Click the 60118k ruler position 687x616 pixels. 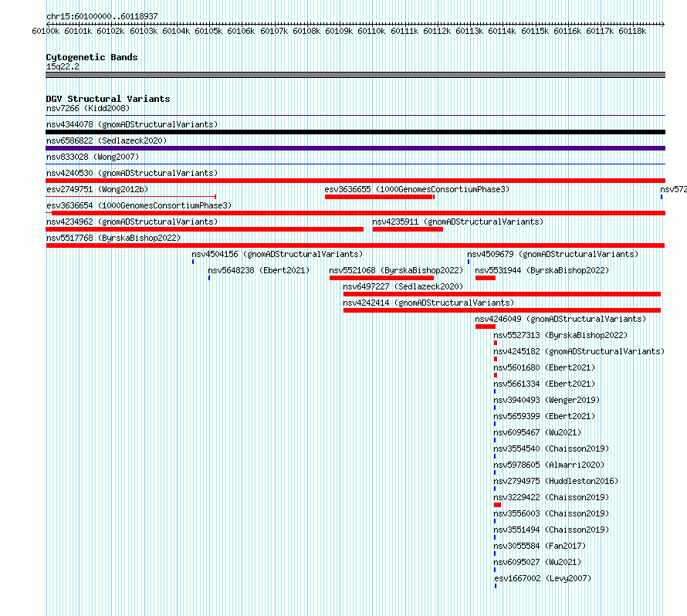pyautogui.click(x=632, y=31)
